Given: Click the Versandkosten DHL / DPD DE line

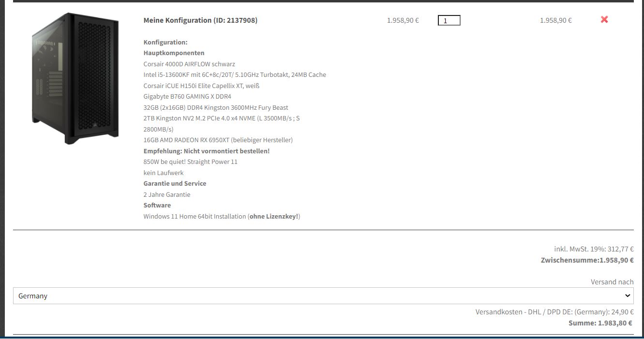Looking at the screenshot, I should pyautogui.click(x=554, y=312).
